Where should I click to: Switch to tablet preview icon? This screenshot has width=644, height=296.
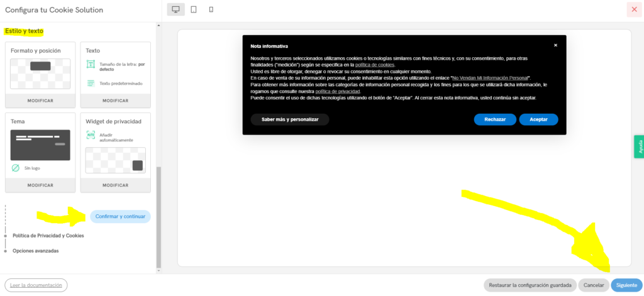click(x=194, y=9)
